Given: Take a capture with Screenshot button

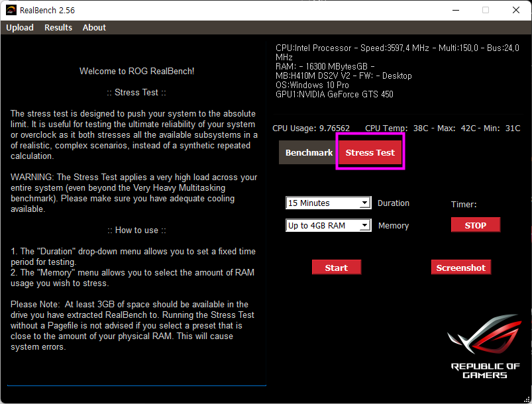Looking at the screenshot, I should coord(460,268).
